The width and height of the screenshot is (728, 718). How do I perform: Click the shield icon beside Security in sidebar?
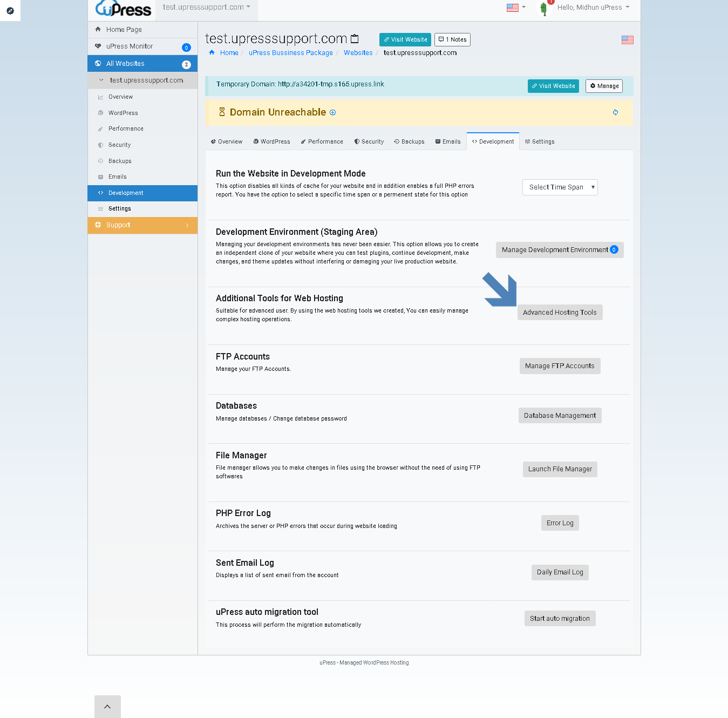point(100,145)
